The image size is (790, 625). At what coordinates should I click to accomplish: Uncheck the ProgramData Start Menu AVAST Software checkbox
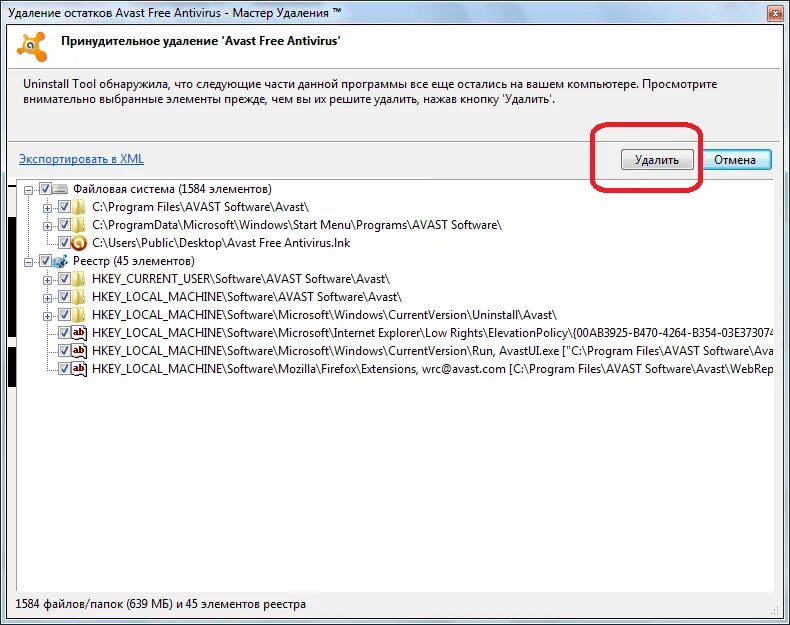(x=64, y=225)
